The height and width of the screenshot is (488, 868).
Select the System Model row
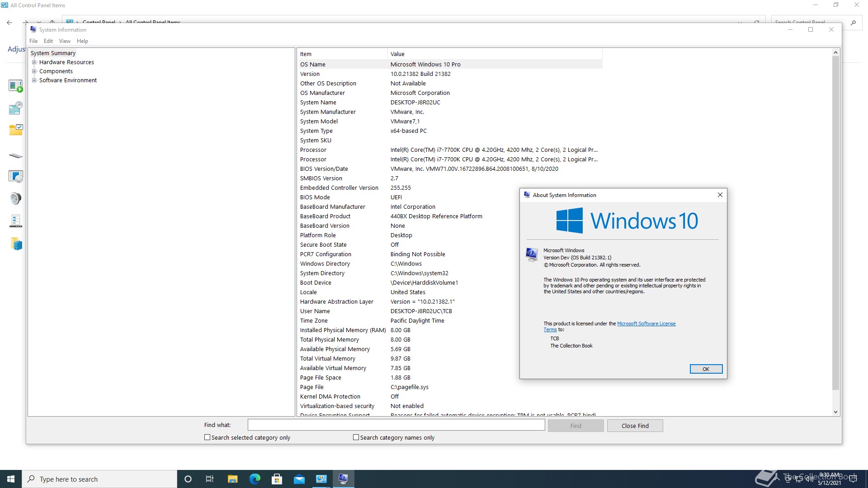click(x=450, y=122)
